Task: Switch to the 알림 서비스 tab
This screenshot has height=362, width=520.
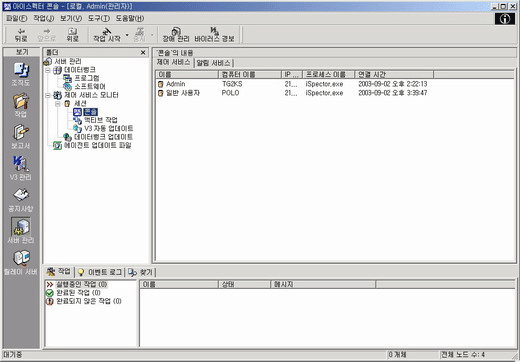Action: pos(213,63)
